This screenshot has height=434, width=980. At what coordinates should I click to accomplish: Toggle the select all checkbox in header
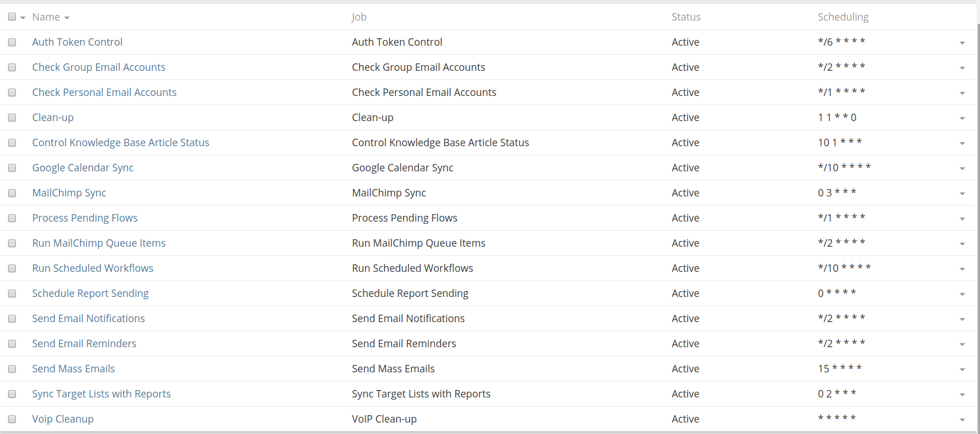[x=12, y=17]
